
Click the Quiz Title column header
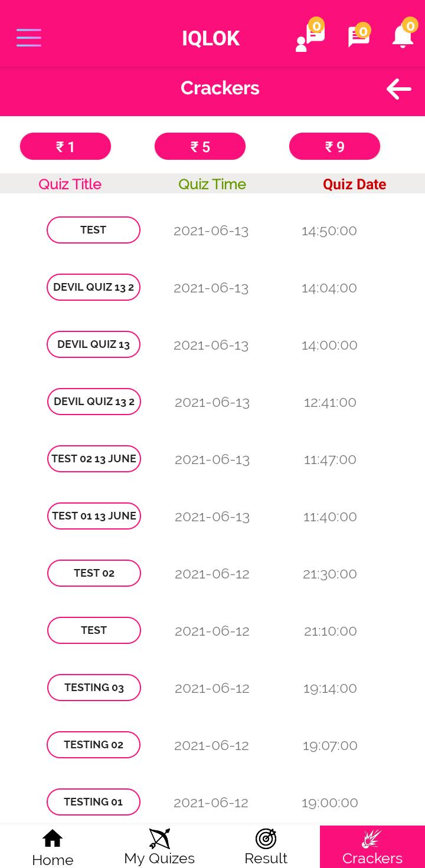tap(70, 184)
